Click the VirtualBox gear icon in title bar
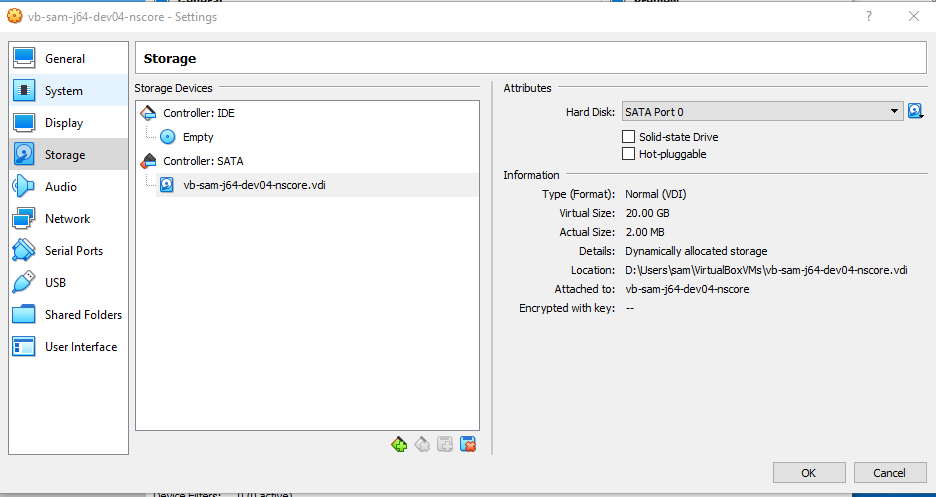The height and width of the screenshot is (497, 936). (x=14, y=17)
